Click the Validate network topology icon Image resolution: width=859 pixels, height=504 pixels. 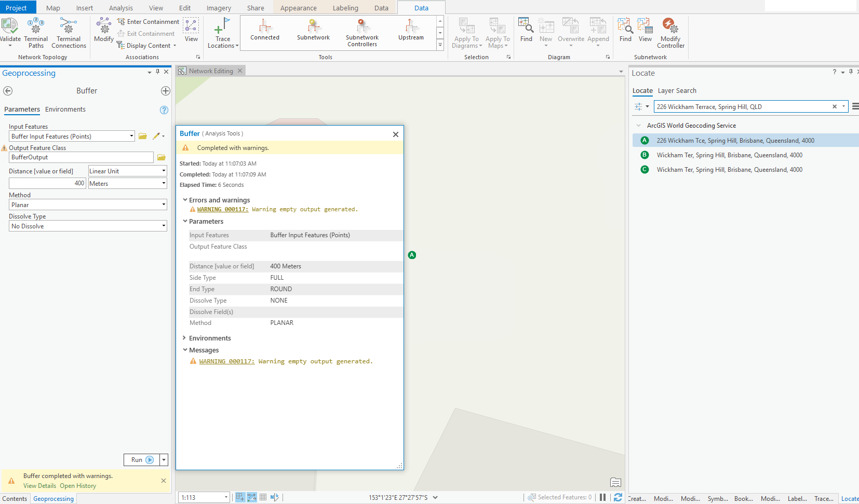click(9, 26)
